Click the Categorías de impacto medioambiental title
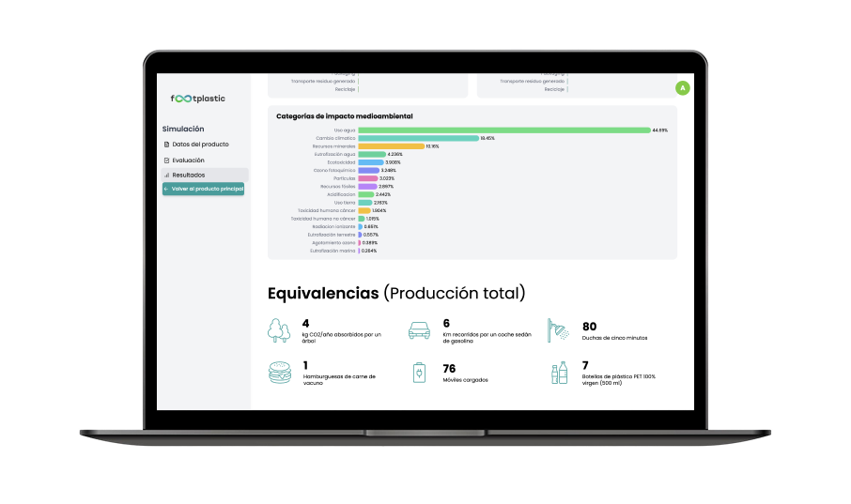 [344, 116]
